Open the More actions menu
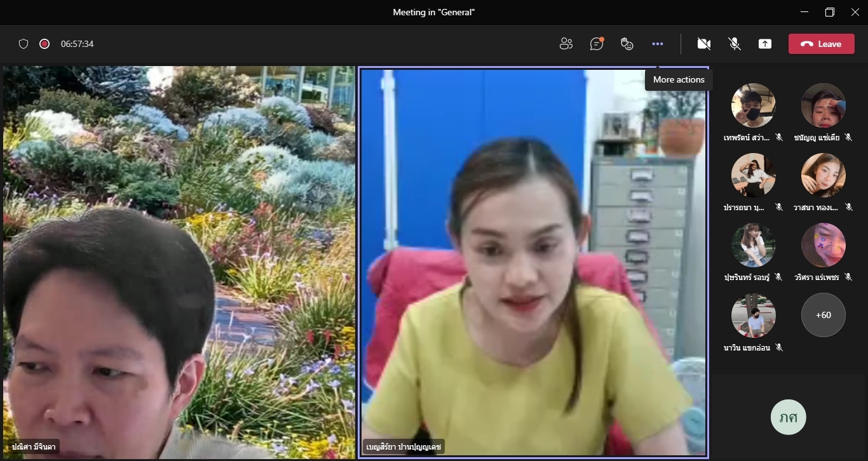This screenshot has height=461, width=868. pos(658,44)
